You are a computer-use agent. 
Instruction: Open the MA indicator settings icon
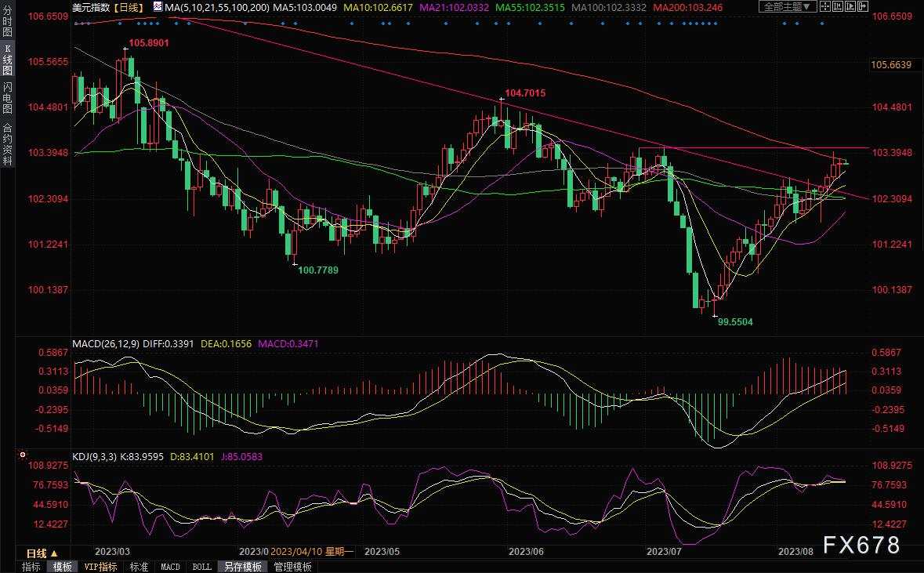pos(158,7)
